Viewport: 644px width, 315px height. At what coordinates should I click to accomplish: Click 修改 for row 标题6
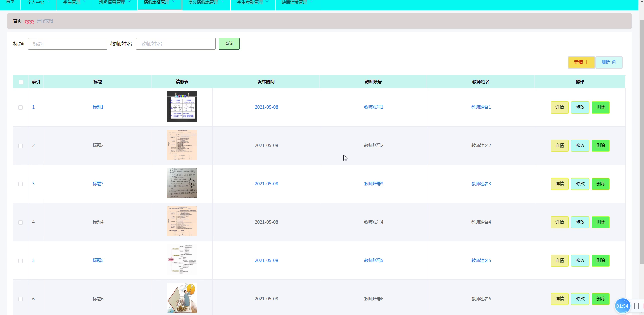click(x=580, y=299)
